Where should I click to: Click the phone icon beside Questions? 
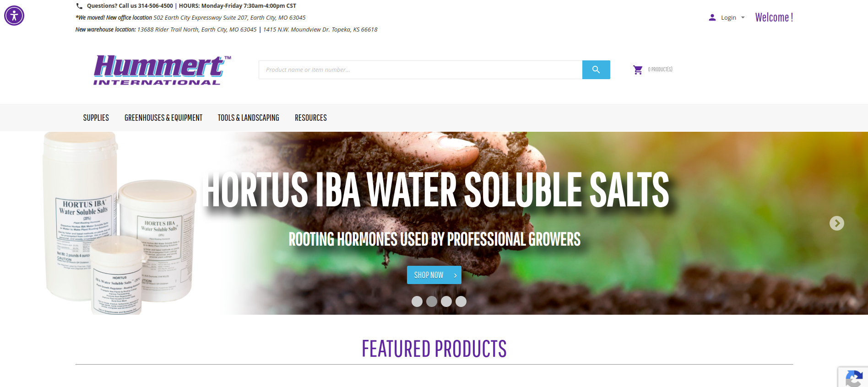click(79, 6)
